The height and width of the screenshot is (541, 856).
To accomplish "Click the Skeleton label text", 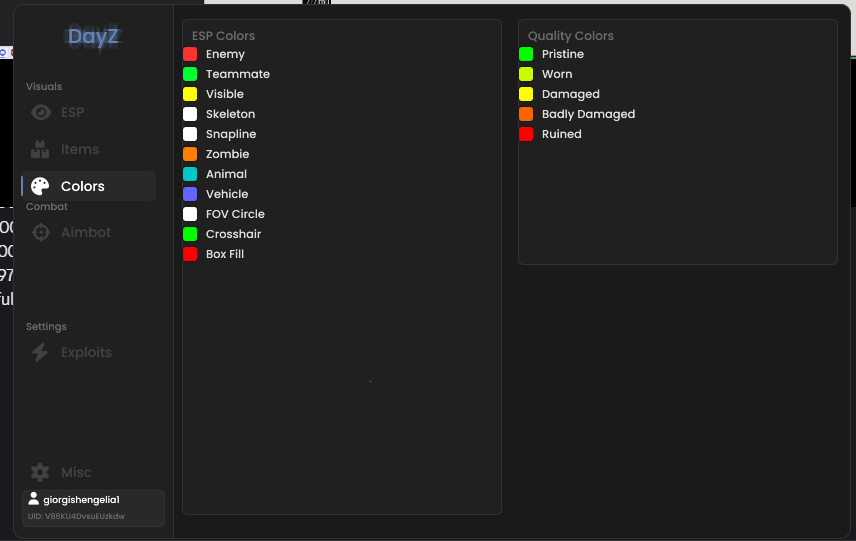I will pos(230,114).
